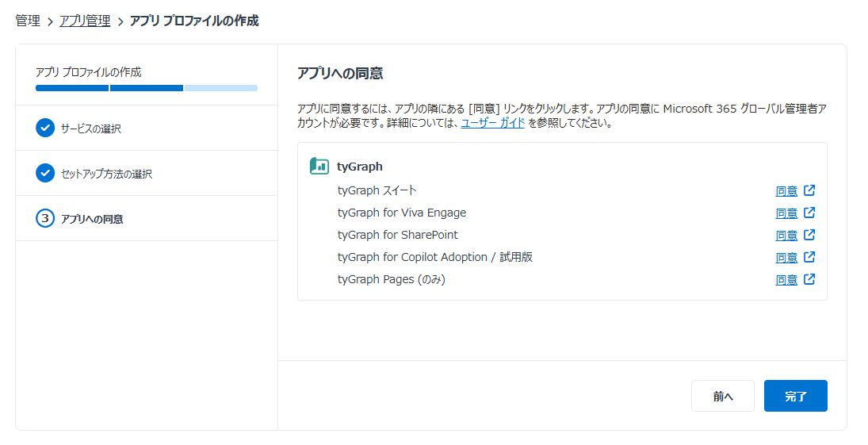The width and height of the screenshot is (868, 445).
Task: Click the checkmark icon beside サービスの選択
Action: 45,128
